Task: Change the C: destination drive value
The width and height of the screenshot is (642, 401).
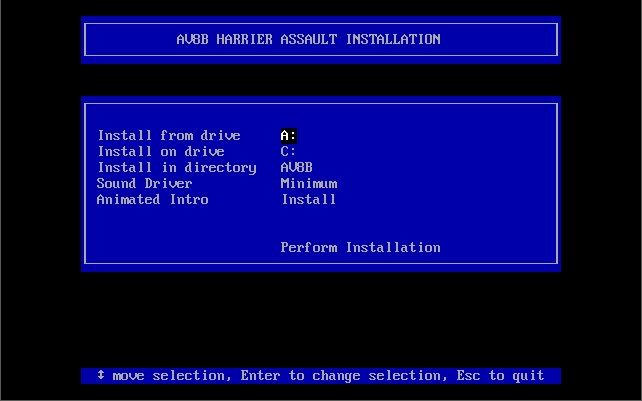Action: [x=289, y=152]
